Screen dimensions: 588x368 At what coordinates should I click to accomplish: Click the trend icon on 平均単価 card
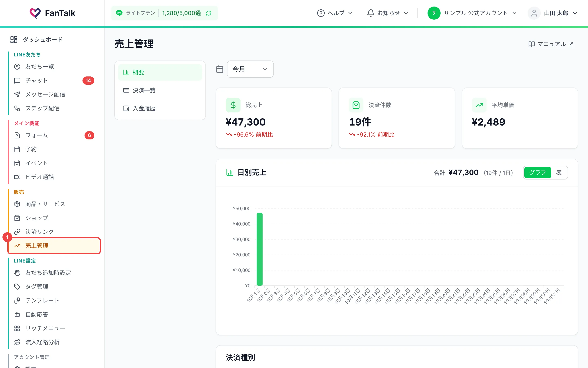click(479, 105)
